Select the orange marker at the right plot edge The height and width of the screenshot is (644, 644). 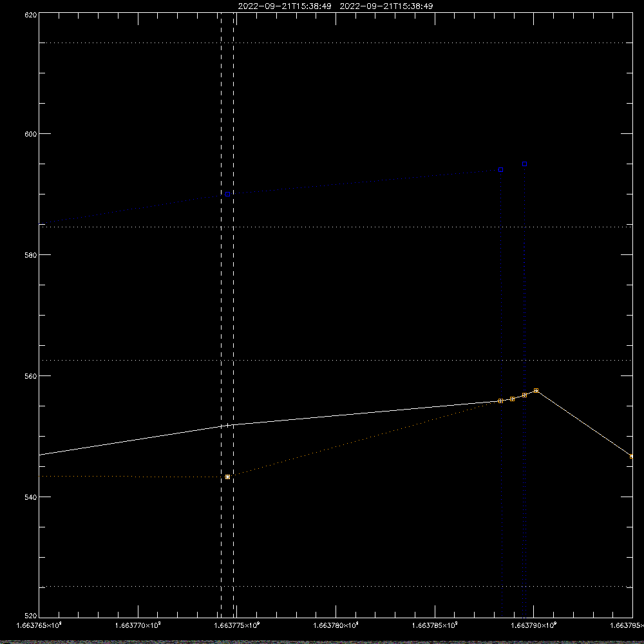coord(631,457)
